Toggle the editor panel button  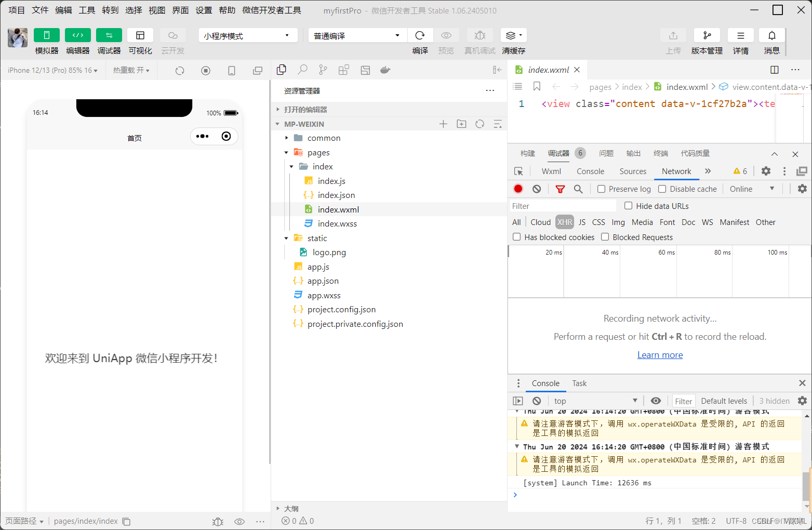coord(78,35)
